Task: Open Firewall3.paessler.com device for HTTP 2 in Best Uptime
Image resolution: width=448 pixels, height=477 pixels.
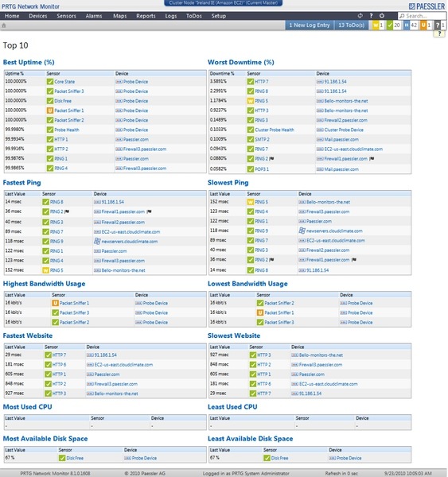Action: pyautogui.click(x=145, y=149)
